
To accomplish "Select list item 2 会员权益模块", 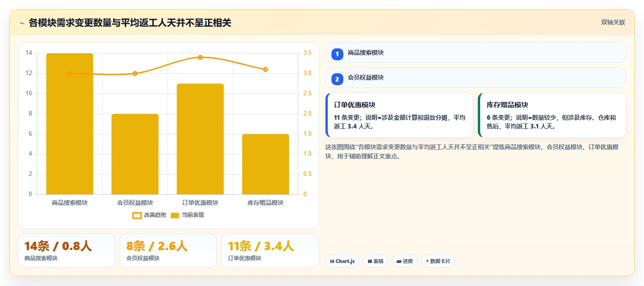I will (476, 77).
